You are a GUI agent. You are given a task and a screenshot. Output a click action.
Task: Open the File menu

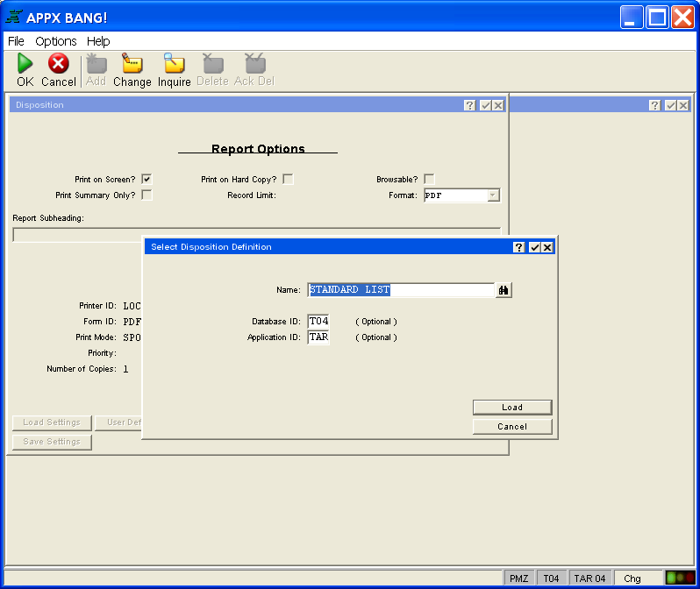point(16,41)
